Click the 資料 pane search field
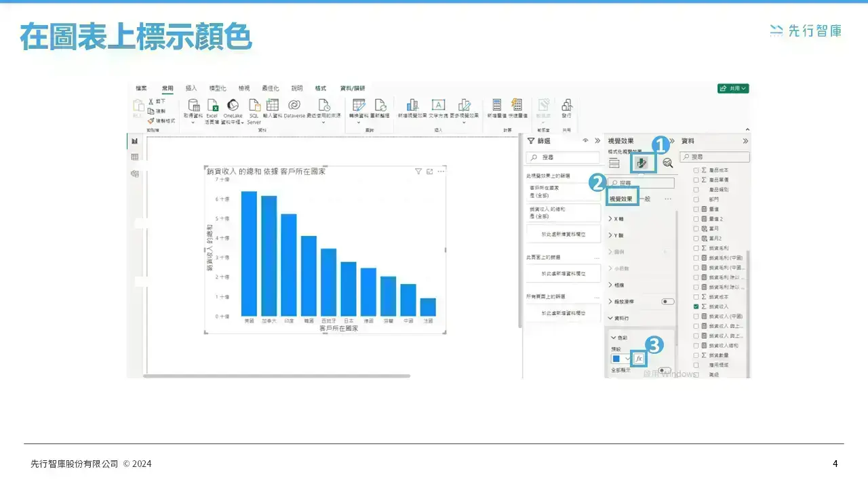868x488 pixels. click(715, 157)
